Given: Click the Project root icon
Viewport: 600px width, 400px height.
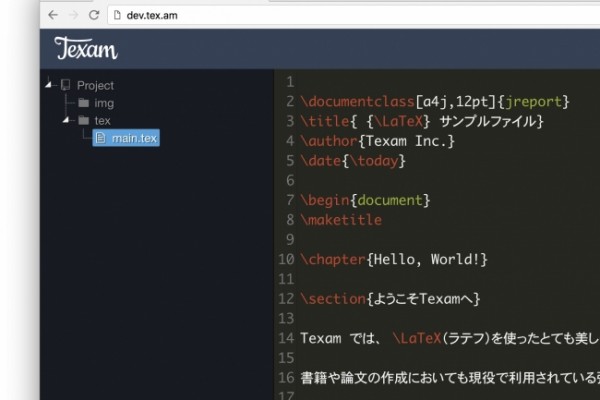Looking at the screenshot, I should click(x=66, y=85).
